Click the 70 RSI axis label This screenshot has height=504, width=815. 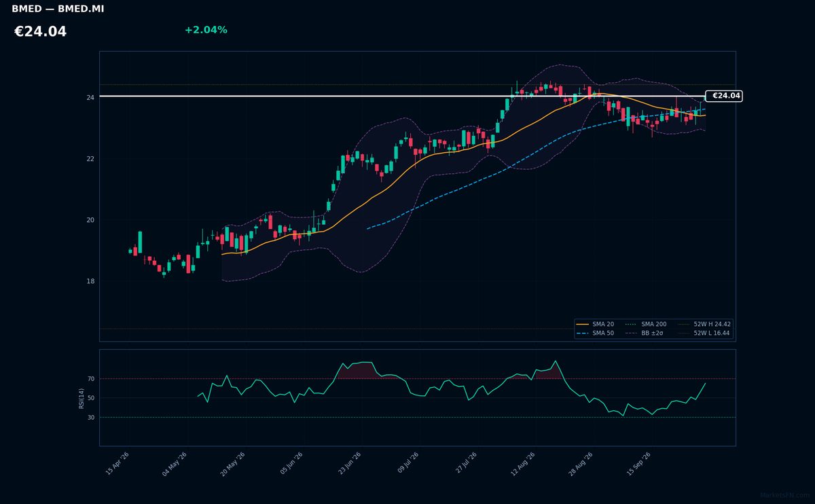91,379
